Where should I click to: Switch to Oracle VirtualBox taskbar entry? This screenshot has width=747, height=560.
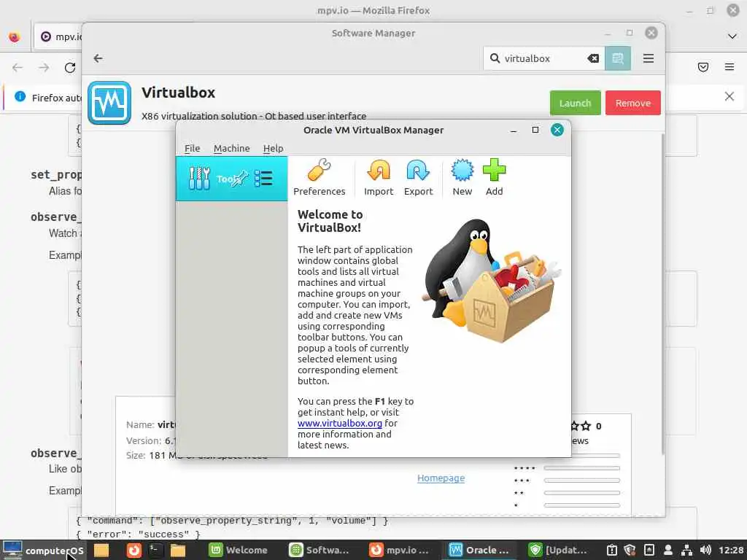pos(479,550)
